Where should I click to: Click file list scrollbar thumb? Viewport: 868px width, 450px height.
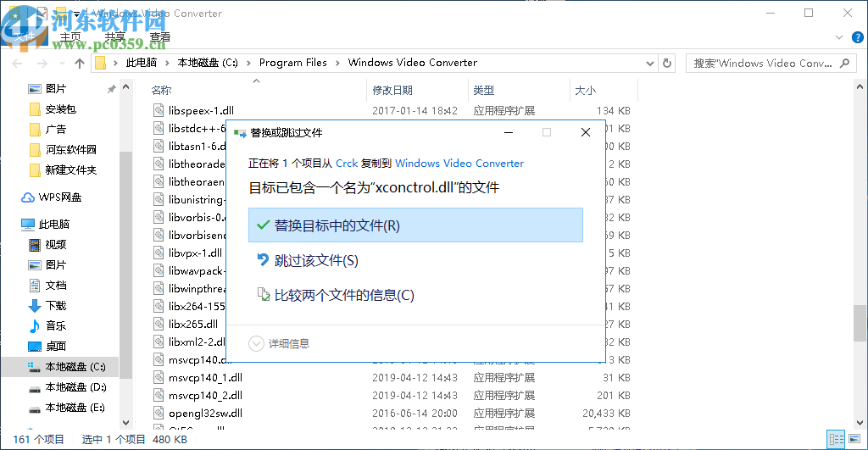coord(860,324)
